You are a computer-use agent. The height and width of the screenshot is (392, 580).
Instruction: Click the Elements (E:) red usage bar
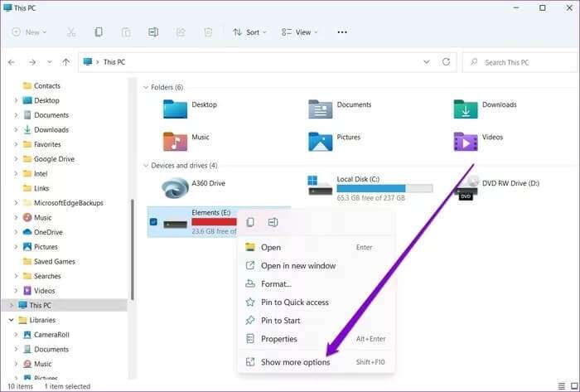(x=214, y=222)
